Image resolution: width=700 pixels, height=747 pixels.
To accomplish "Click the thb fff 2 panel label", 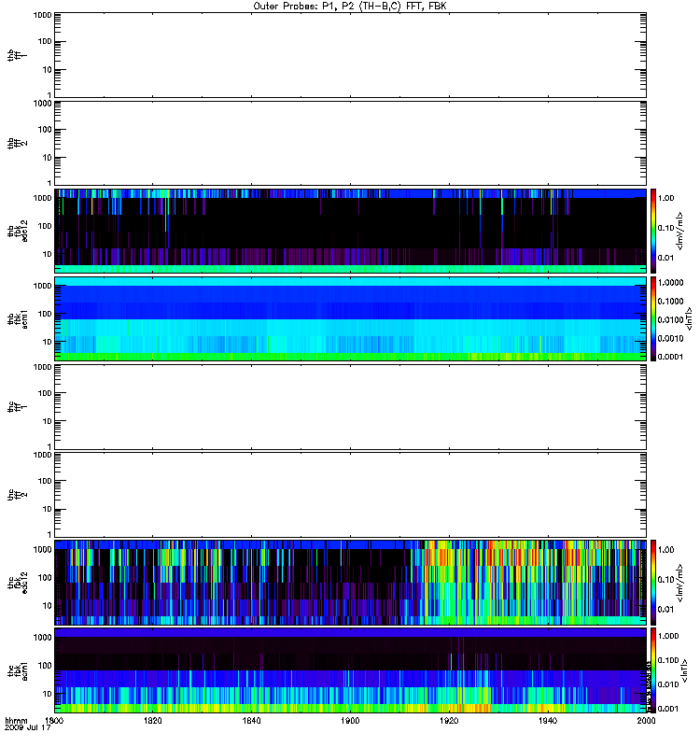I will [x=17, y=144].
